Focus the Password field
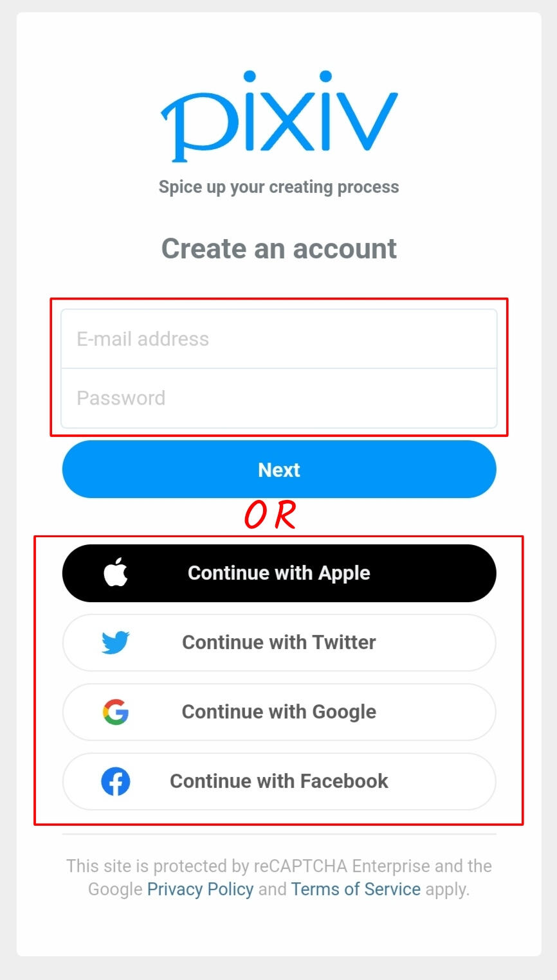Image resolution: width=557 pixels, height=980 pixels. point(279,398)
